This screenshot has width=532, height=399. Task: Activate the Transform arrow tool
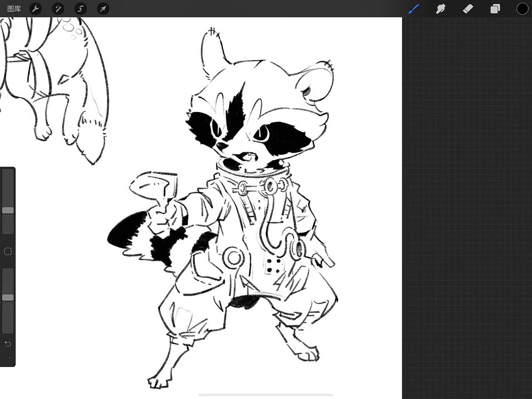pos(103,8)
